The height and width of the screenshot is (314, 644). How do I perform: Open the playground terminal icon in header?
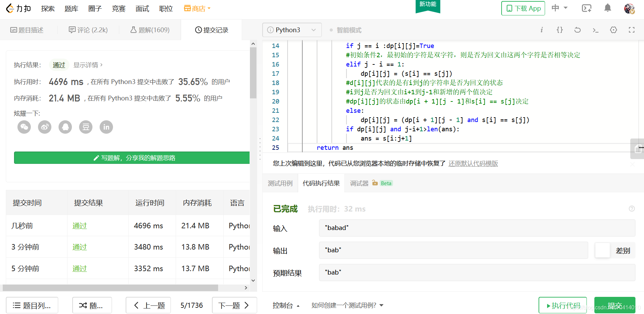[587, 8]
